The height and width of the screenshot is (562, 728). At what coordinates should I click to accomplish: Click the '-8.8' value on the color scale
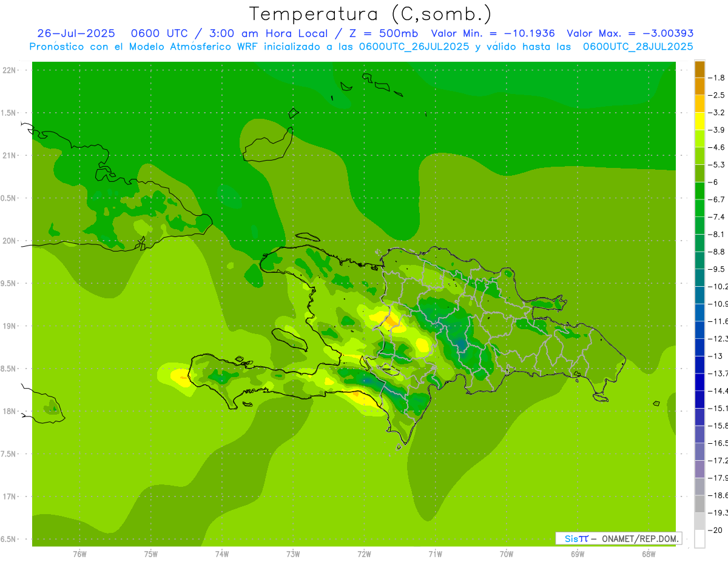point(716,252)
